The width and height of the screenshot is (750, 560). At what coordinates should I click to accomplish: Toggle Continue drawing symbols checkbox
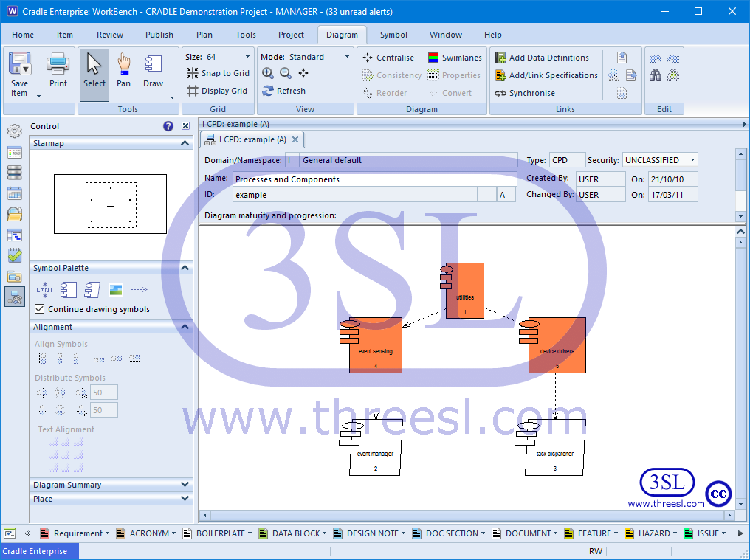click(x=40, y=309)
